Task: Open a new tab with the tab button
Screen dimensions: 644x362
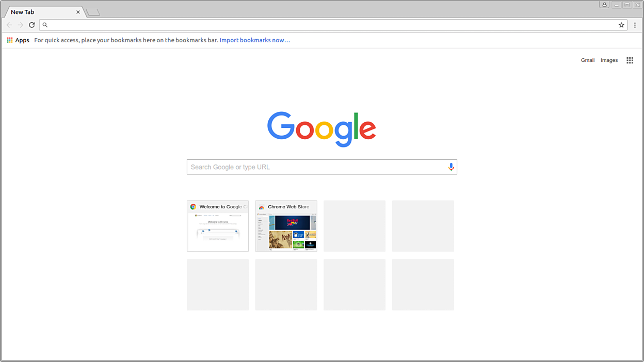Action: 93,12
